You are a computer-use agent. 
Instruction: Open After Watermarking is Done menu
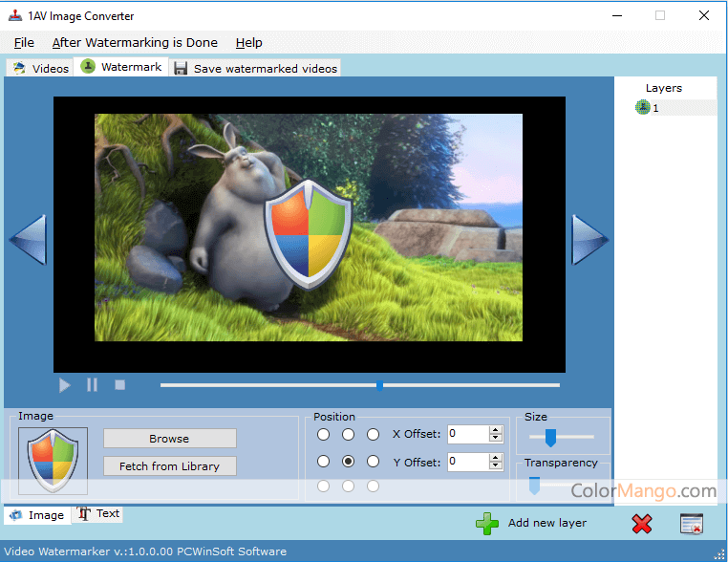click(135, 43)
